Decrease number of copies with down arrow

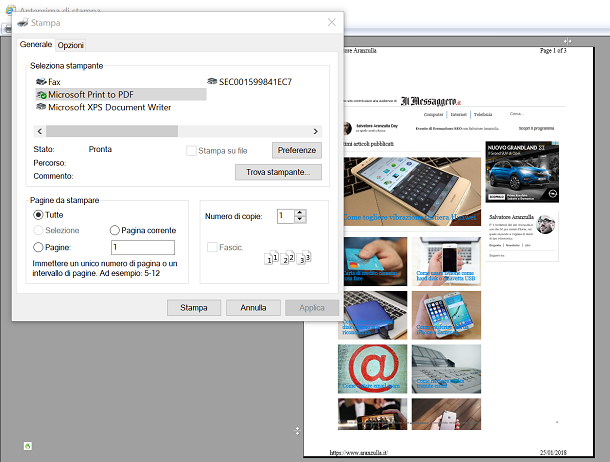300,219
